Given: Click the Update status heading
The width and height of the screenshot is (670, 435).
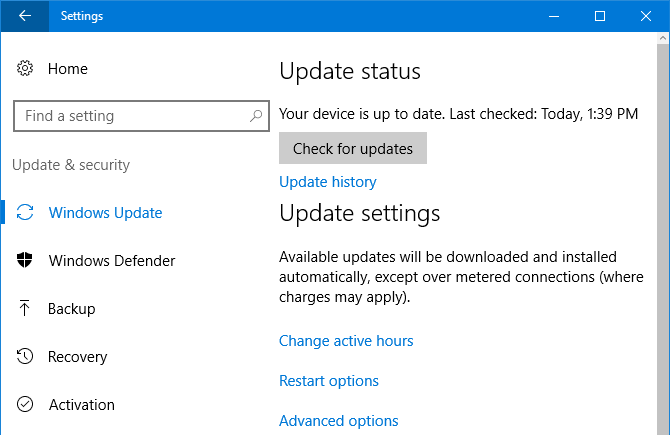Looking at the screenshot, I should tap(350, 71).
